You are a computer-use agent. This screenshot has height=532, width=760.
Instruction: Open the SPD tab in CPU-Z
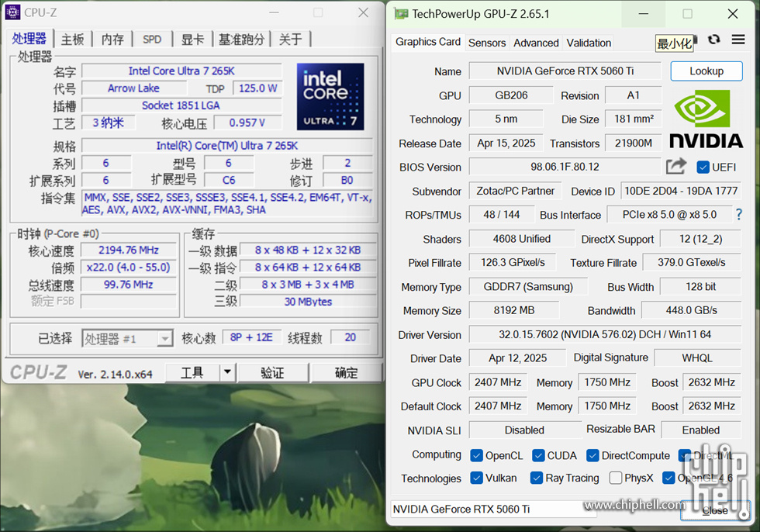tap(152, 40)
